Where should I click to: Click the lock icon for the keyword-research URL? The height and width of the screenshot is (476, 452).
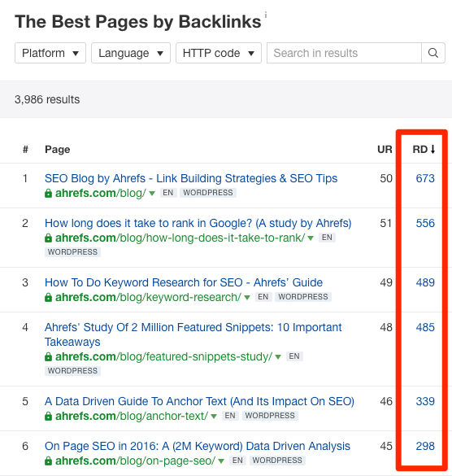48,297
